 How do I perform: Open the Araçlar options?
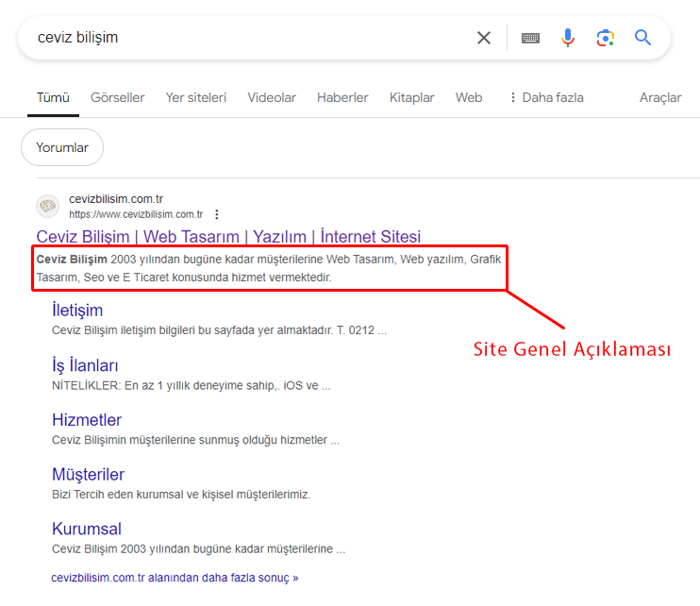coord(660,98)
